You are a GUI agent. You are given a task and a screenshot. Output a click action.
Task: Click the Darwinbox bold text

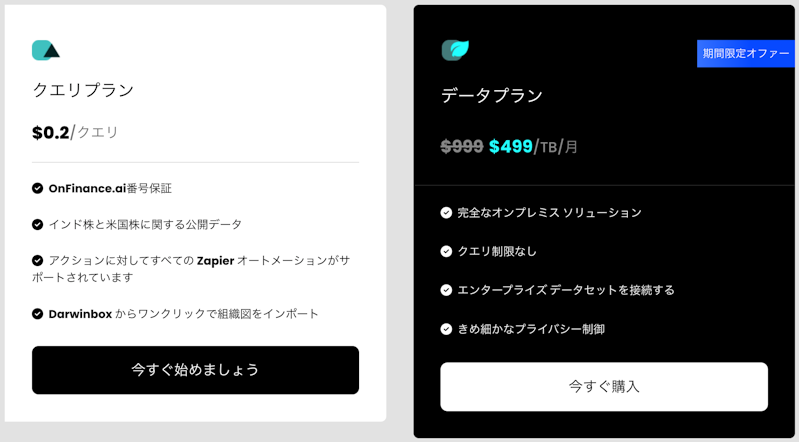tap(80, 314)
